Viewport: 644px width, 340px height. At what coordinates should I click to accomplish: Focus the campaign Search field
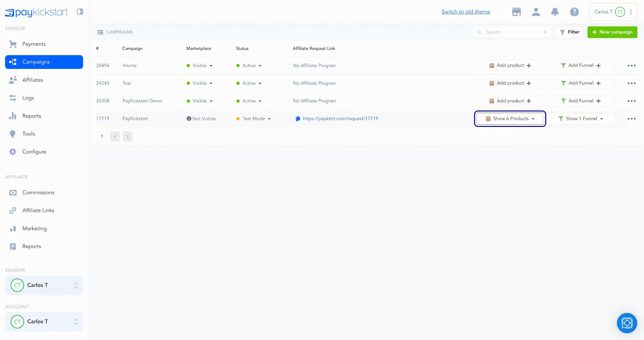click(x=512, y=32)
